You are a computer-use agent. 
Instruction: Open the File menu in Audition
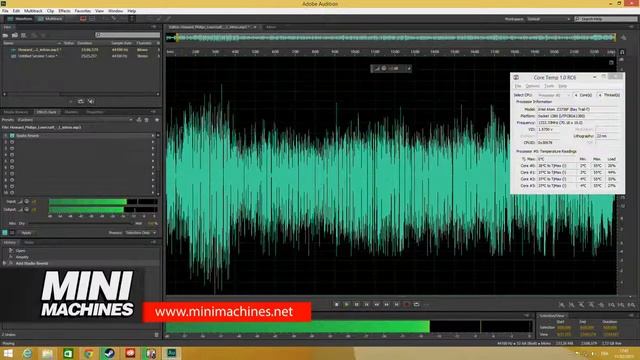pyautogui.click(x=5, y=11)
